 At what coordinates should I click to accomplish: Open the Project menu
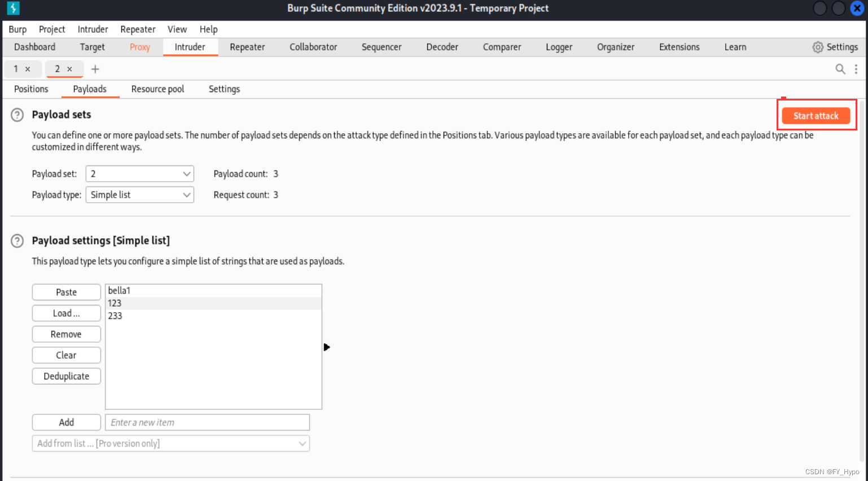52,29
